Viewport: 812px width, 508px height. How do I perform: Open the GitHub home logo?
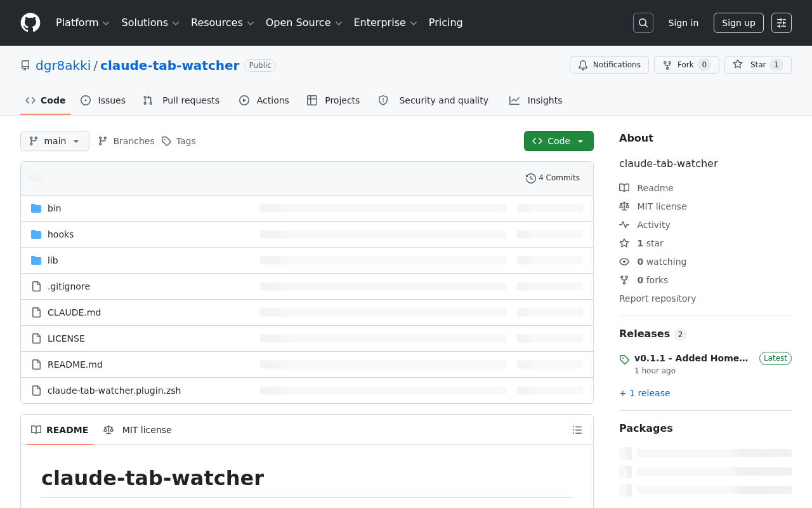pyautogui.click(x=30, y=23)
